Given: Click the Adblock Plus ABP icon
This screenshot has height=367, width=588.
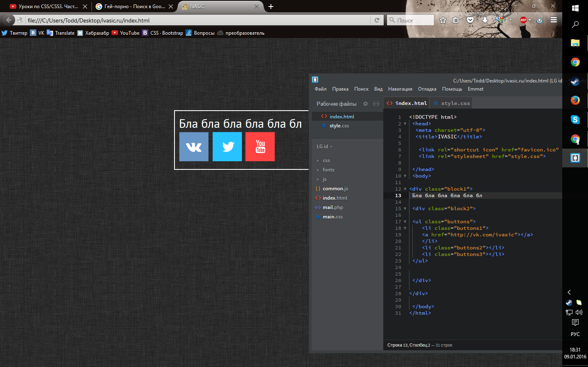Looking at the screenshot, I should (x=523, y=20).
